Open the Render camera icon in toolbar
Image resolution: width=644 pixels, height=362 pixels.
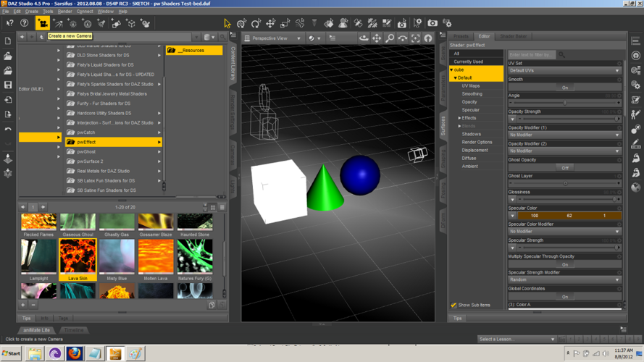point(432,23)
